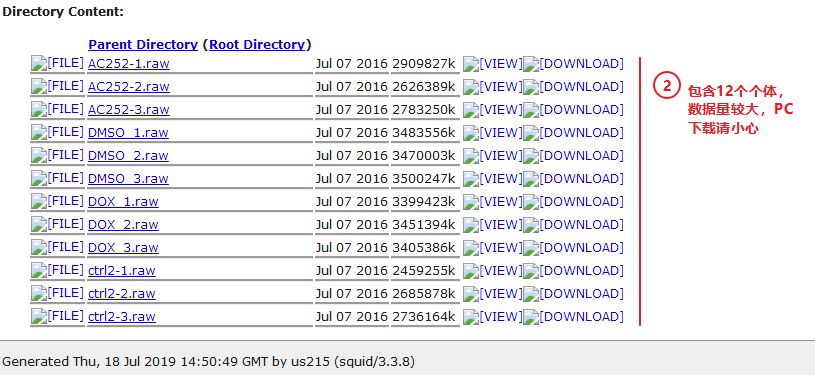Click the FILE icon beside DMSO_1.raw
815x375 pixels.
[x=57, y=133]
